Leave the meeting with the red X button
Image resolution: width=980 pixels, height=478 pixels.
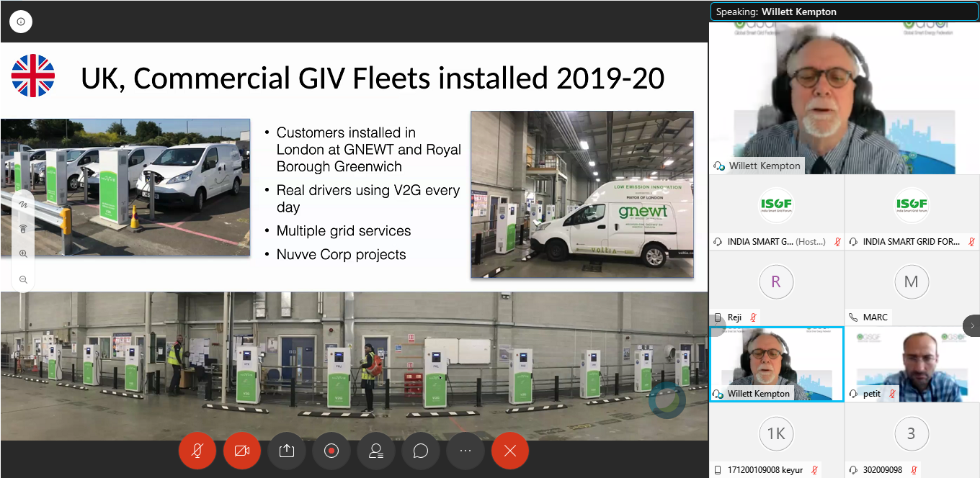(510, 451)
